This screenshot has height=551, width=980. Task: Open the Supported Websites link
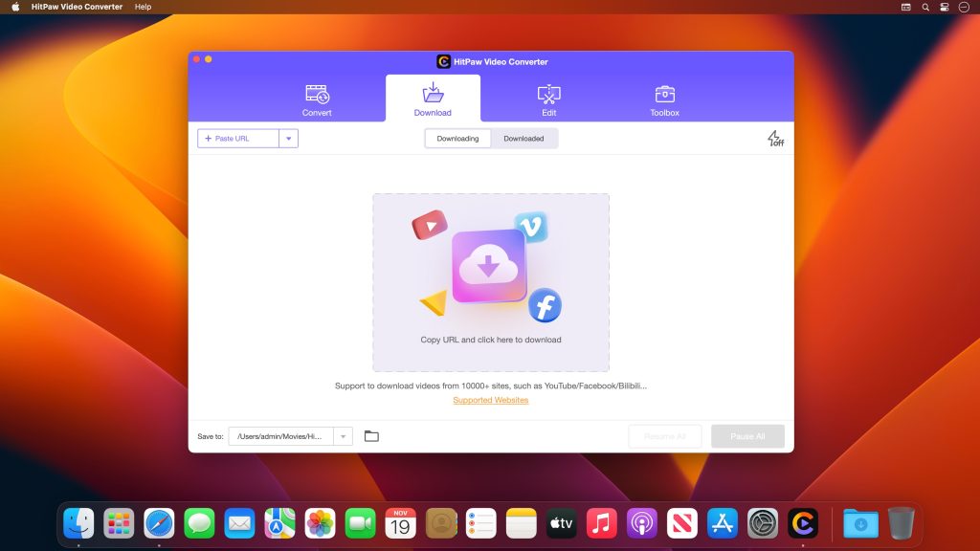[490, 400]
